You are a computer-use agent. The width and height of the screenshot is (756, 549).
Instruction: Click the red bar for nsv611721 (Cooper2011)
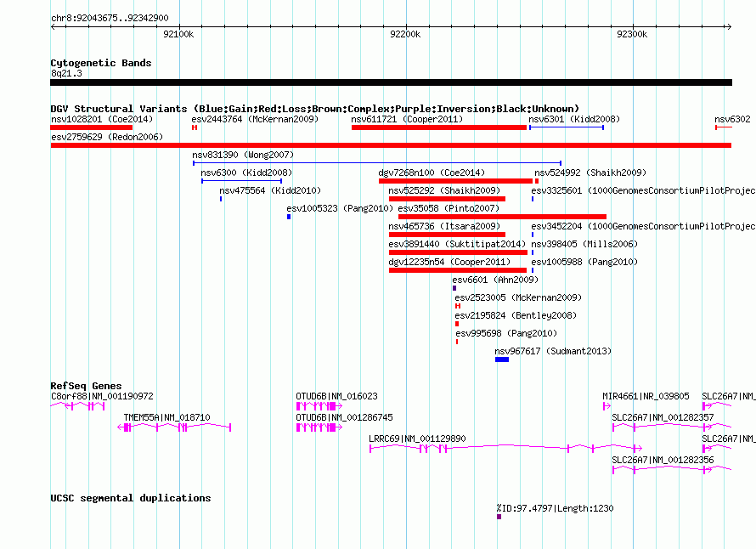(x=439, y=127)
